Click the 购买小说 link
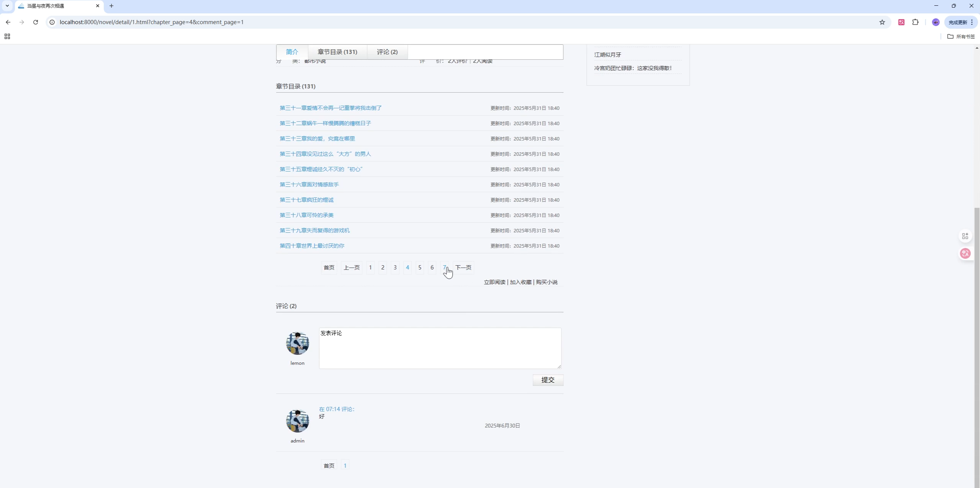This screenshot has height=488, width=980. point(546,282)
